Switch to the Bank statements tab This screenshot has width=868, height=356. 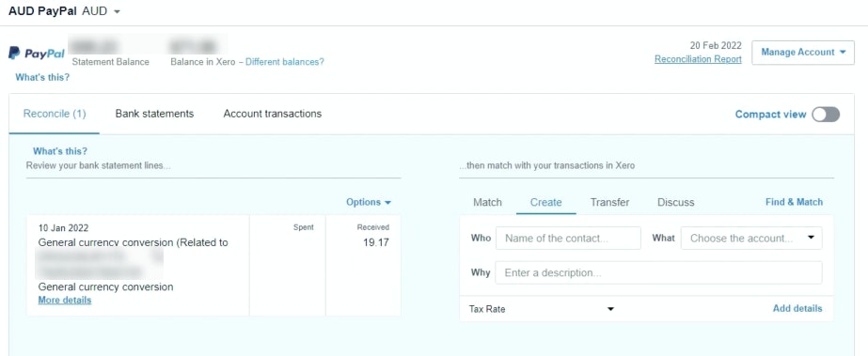[154, 114]
